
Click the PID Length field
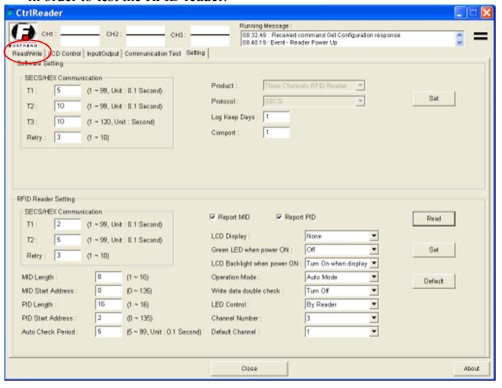click(x=109, y=304)
